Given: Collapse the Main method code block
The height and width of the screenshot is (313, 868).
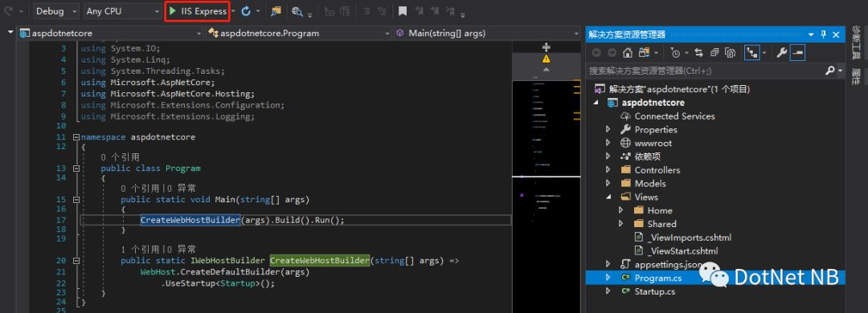Looking at the screenshot, I should (x=76, y=200).
